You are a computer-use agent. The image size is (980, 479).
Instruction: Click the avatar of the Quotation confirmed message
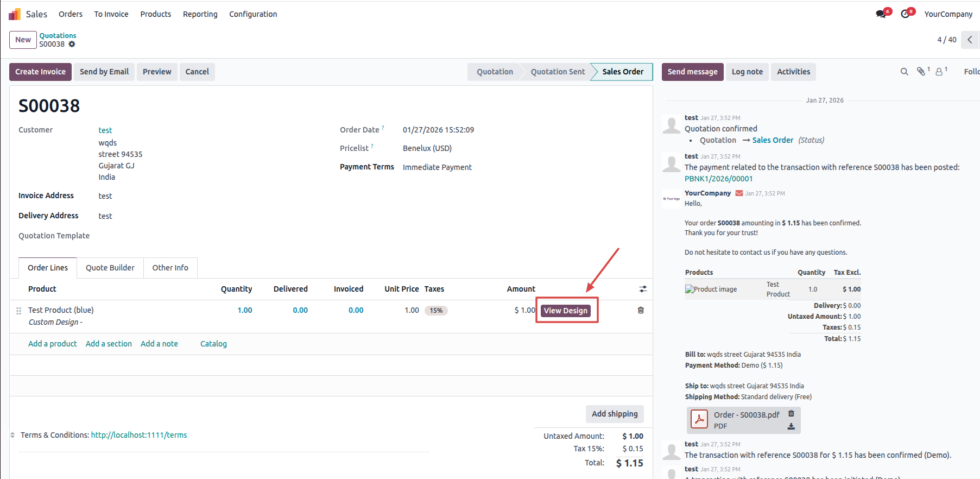(x=672, y=124)
